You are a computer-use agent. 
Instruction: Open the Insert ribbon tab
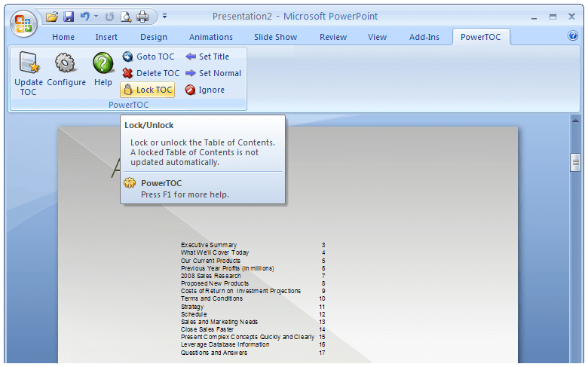(x=106, y=37)
